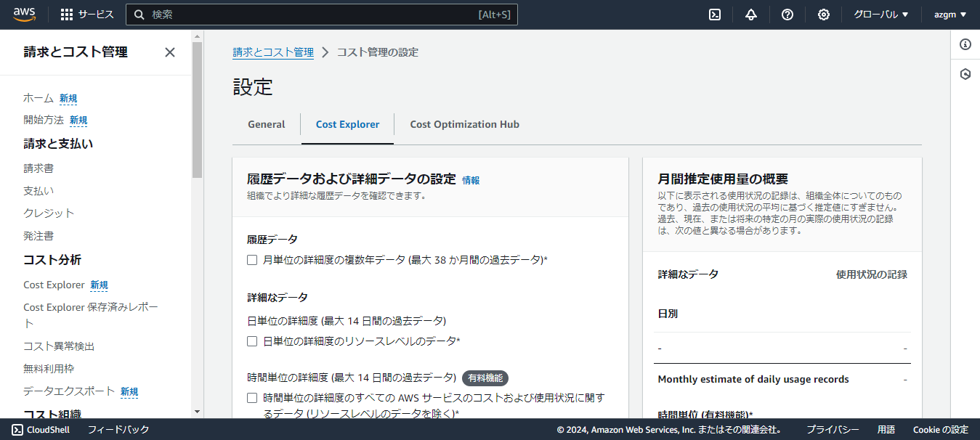Switch to the General tab

pyautogui.click(x=266, y=124)
